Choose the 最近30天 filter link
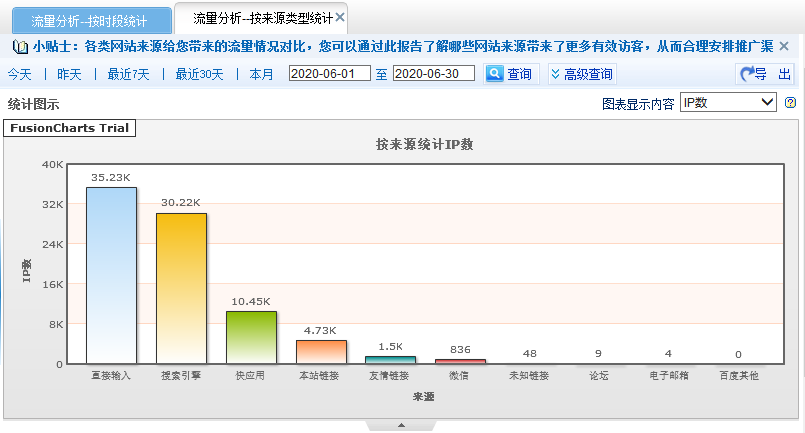Screen dimensions: 805x433 pyautogui.click(x=200, y=74)
